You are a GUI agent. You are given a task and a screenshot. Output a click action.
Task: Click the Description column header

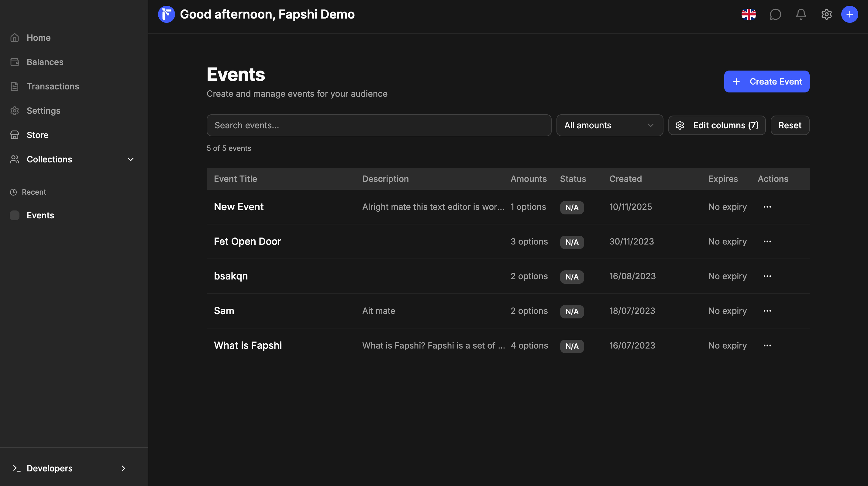click(385, 179)
